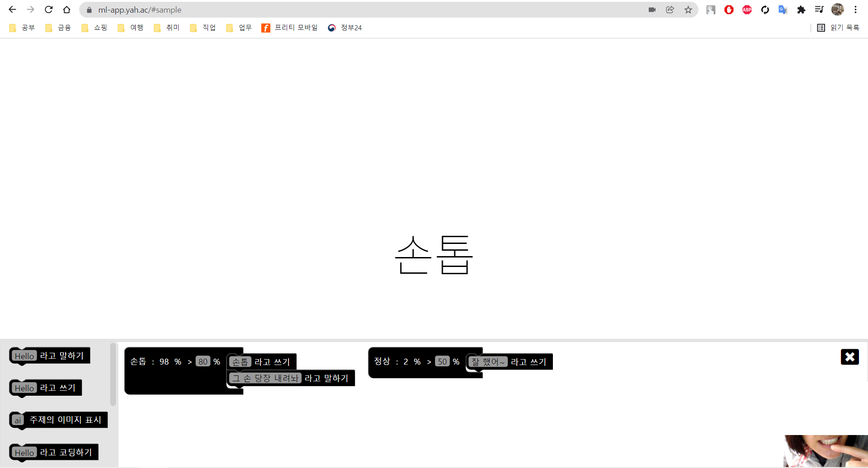This screenshot has height=468, width=868.
Task: Open the red Opera-style extension icon
Action: [729, 9]
